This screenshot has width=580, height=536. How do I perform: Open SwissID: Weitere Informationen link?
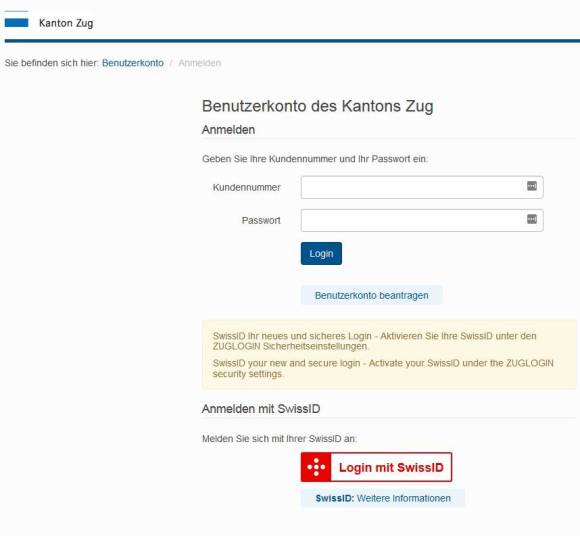pos(383,498)
